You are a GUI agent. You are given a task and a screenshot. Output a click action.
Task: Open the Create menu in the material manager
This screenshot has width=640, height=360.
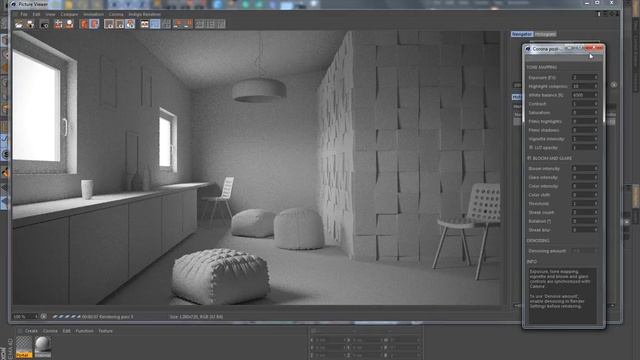[x=31, y=331]
